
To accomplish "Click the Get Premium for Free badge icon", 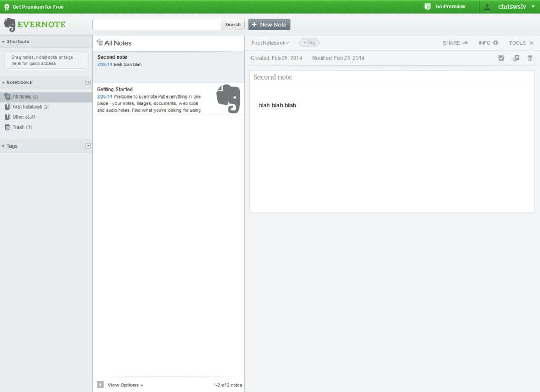I will (7, 7).
